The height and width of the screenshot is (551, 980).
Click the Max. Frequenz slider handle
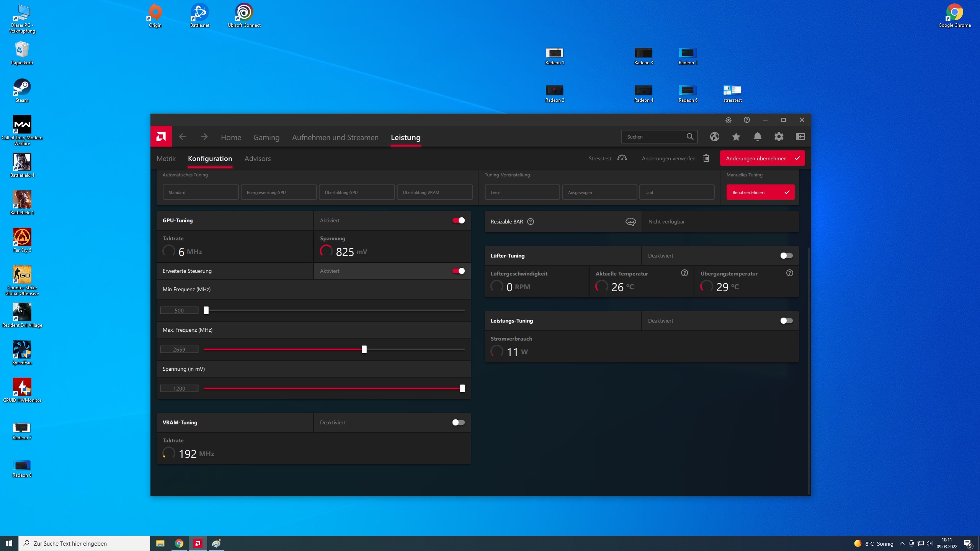coord(364,349)
